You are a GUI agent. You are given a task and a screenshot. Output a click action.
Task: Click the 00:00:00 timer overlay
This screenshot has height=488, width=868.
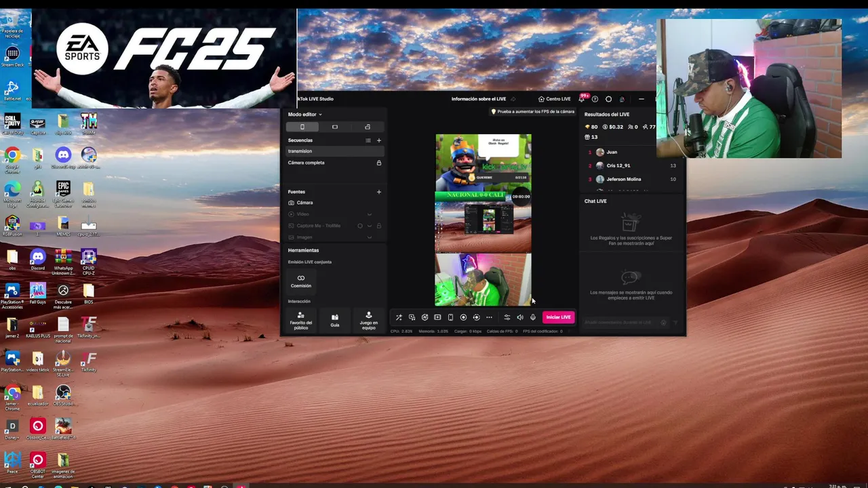click(x=521, y=197)
